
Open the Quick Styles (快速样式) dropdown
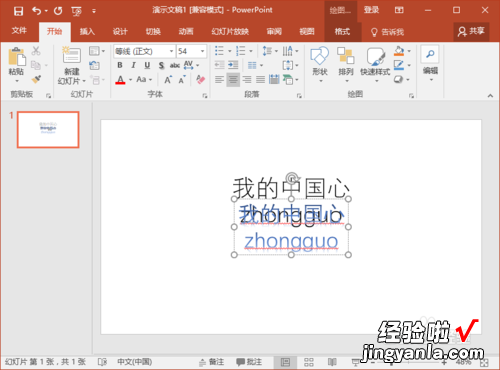pos(376,81)
